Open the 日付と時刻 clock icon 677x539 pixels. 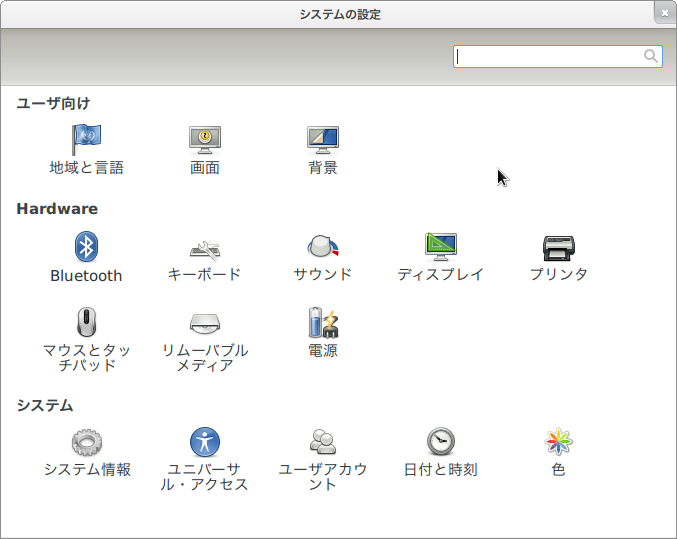click(441, 441)
